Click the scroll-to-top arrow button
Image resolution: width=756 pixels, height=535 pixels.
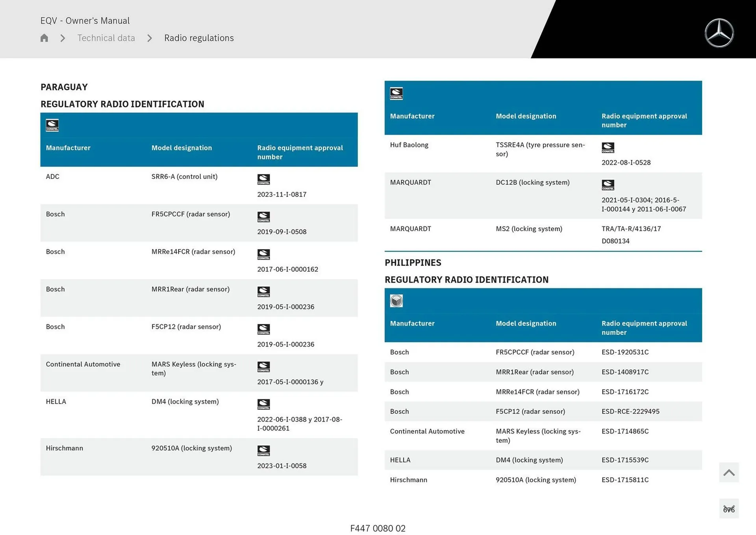click(x=729, y=472)
